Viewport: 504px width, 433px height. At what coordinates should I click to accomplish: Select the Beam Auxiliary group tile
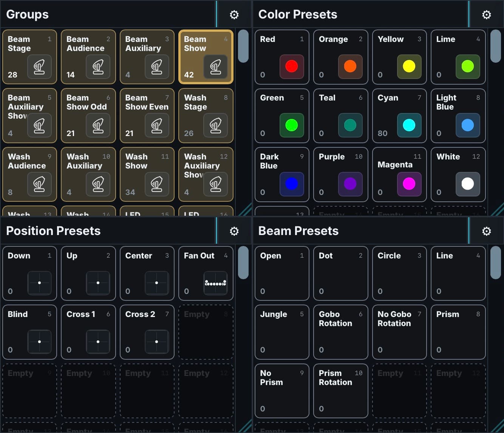[147, 57]
